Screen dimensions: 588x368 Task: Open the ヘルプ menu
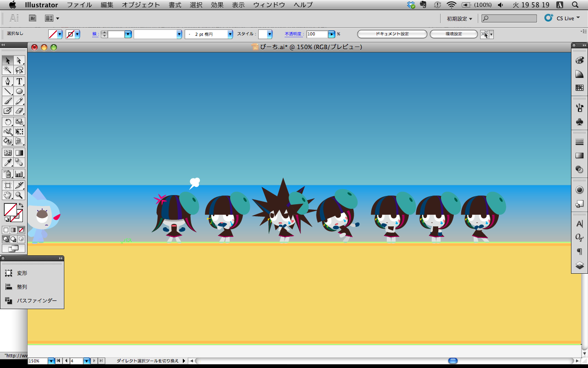pos(303,5)
